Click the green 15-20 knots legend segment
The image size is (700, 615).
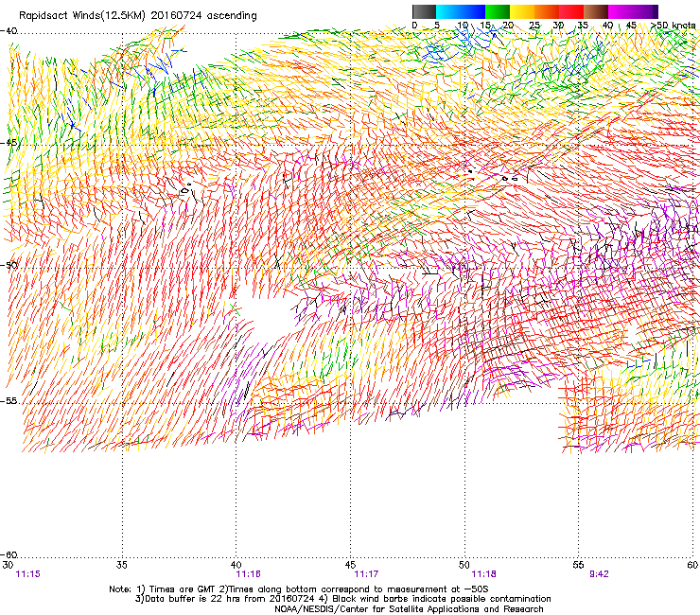coord(498,11)
